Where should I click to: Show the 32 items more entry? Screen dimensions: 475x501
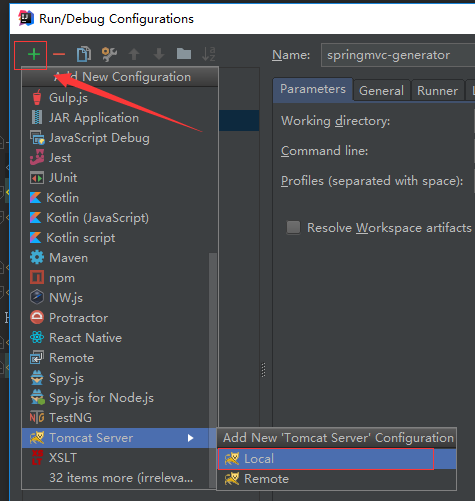tap(115, 478)
